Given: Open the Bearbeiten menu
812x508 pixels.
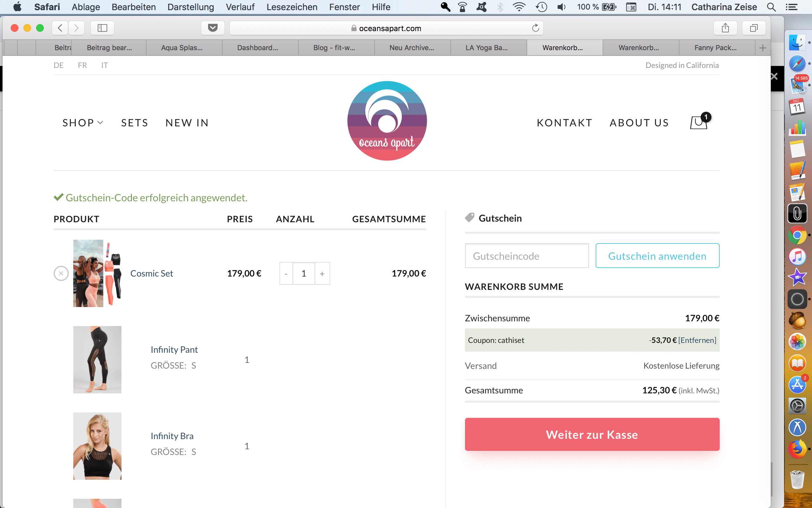Looking at the screenshot, I should point(134,7).
